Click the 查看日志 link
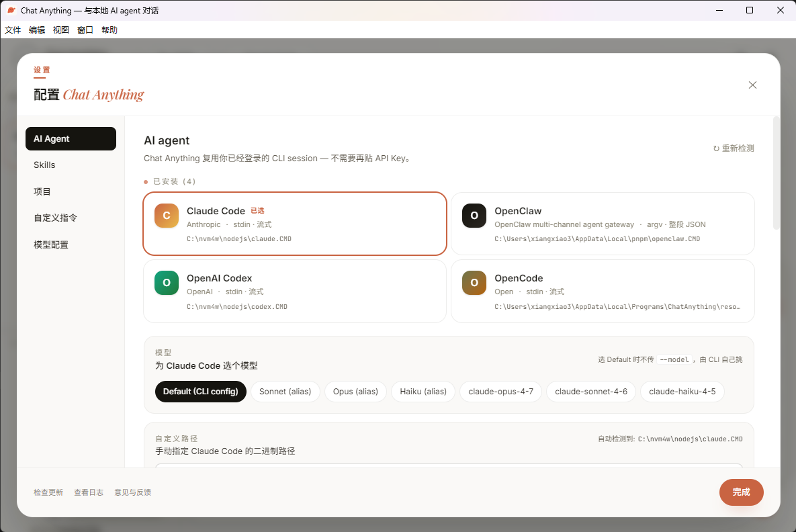Image resolution: width=796 pixels, height=532 pixels. pos(88,492)
